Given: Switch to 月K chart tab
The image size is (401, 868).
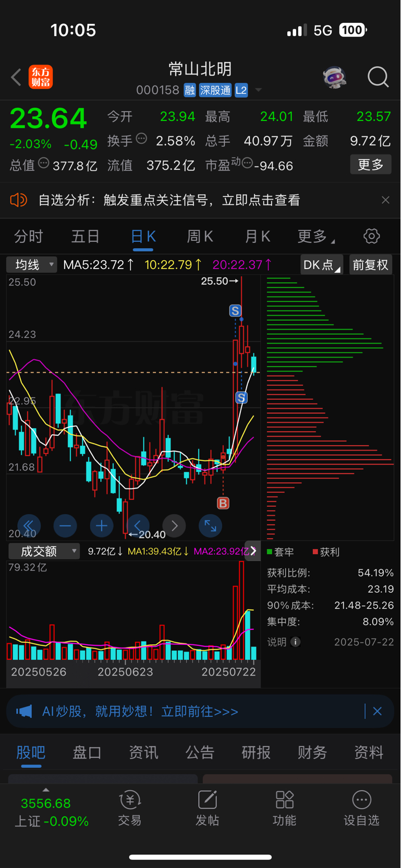Looking at the screenshot, I should (x=258, y=237).
